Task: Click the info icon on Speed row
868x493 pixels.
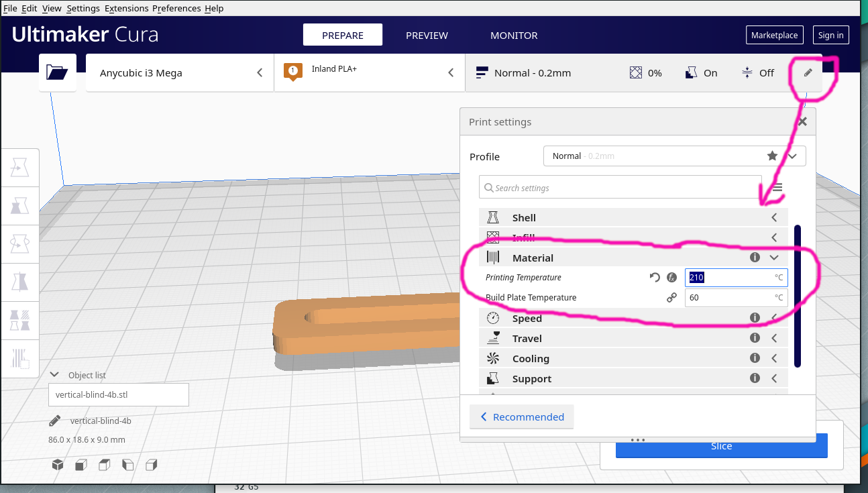Action: coord(755,318)
